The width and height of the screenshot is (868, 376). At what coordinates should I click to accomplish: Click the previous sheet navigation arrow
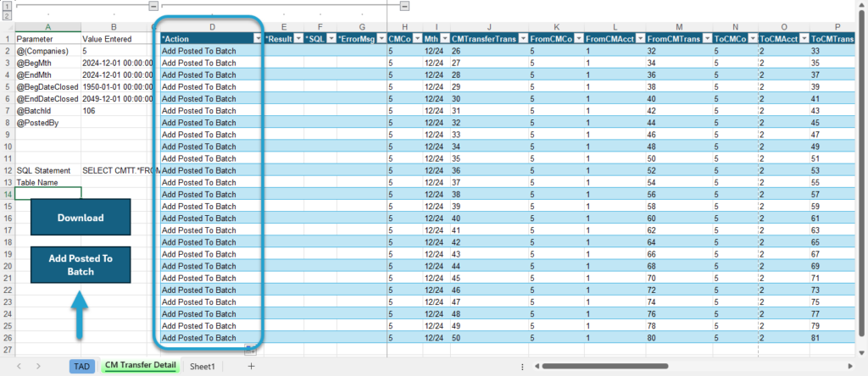(x=19, y=366)
